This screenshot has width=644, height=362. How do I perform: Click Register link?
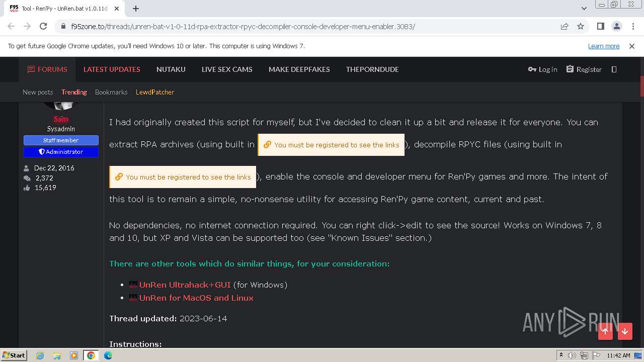click(x=584, y=69)
